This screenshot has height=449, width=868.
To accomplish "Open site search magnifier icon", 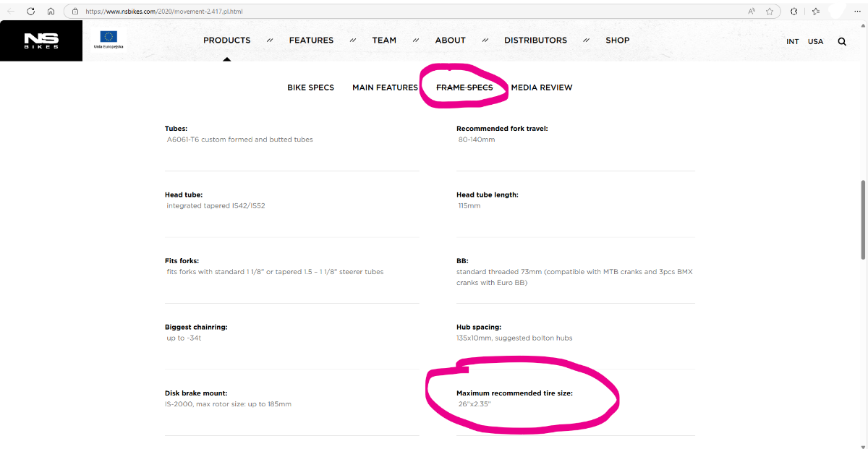I will pyautogui.click(x=842, y=41).
